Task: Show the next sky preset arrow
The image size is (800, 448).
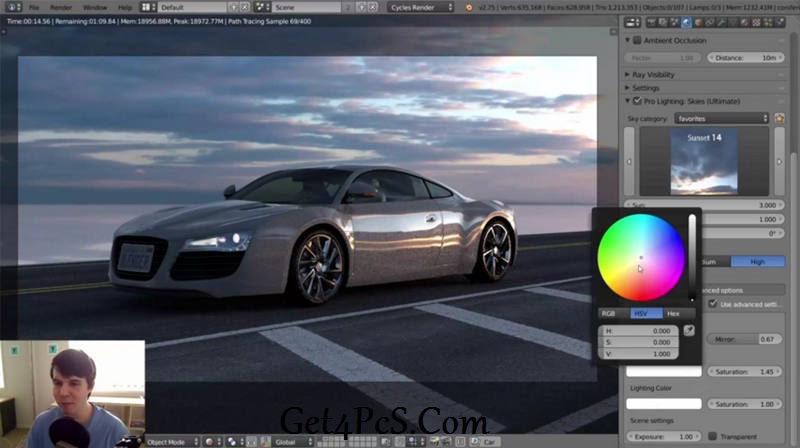Action: tap(780, 161)
